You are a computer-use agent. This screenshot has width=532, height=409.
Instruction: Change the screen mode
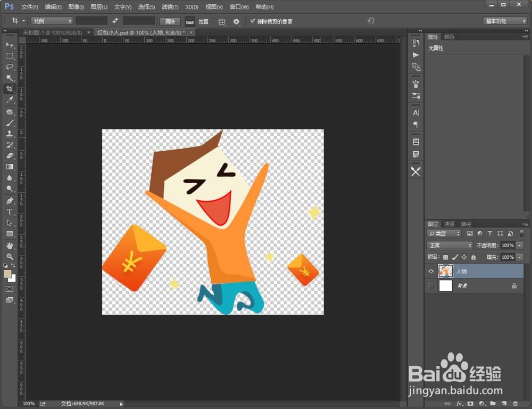[x=10, y=300]
